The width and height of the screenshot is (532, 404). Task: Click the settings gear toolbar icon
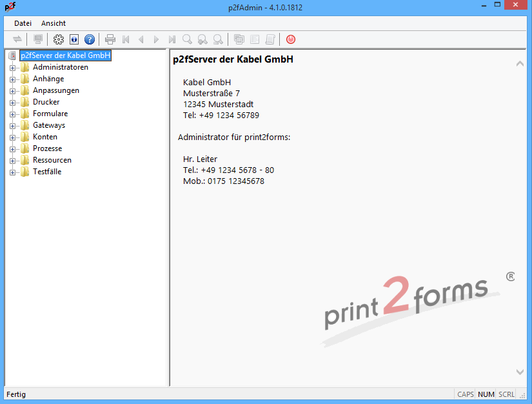click(x=59, y=39)
